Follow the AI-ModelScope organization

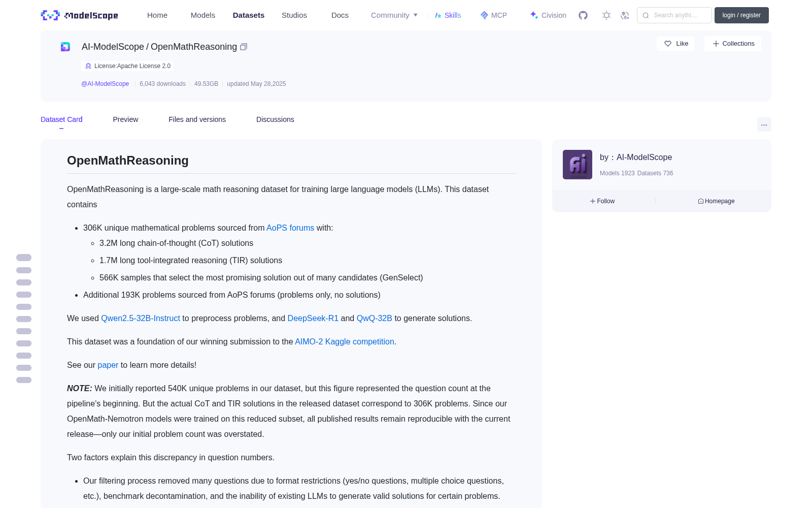pos(602,201)
